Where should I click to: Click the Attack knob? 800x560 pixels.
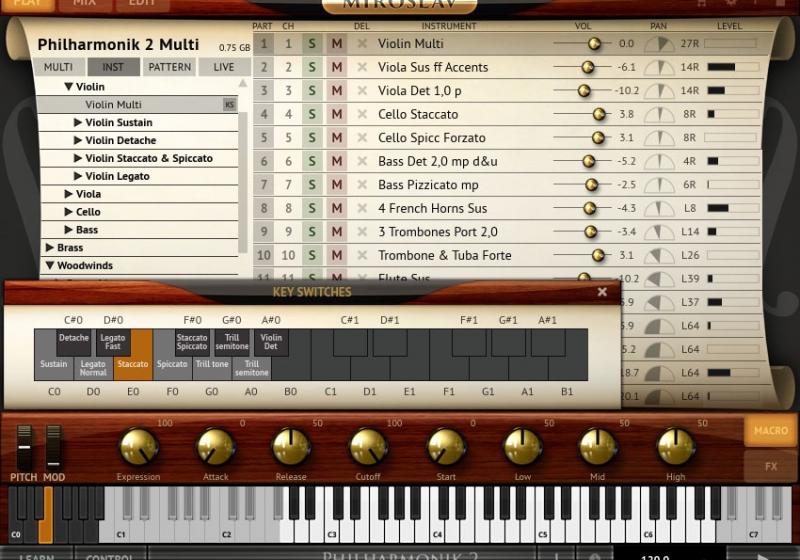[x=216, y=447]
